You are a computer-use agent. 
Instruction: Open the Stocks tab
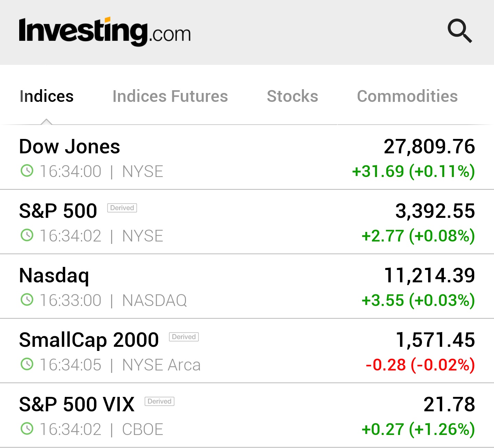click(x=292, y=96)
